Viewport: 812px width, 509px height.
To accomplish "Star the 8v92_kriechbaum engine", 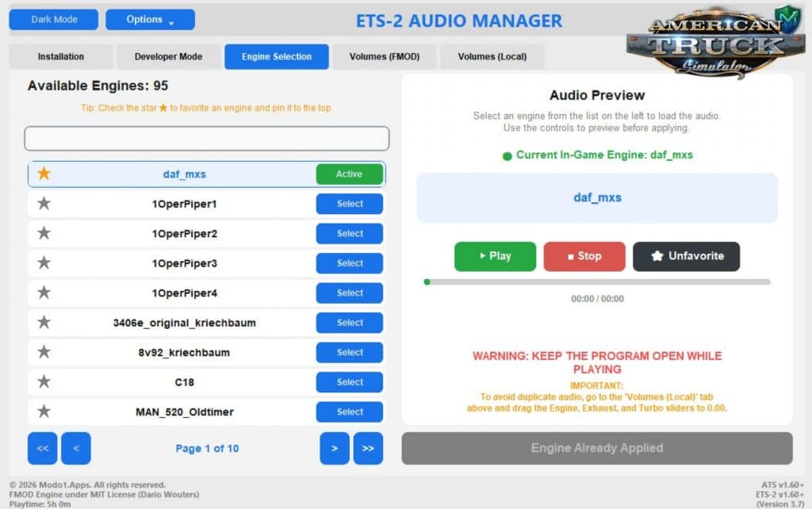I will 44,352.
